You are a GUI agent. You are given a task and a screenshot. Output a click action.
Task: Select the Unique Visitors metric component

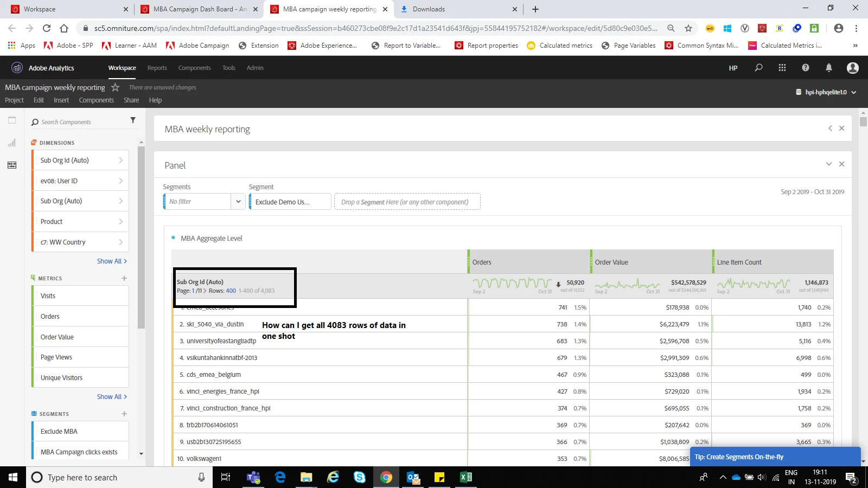[80, 378]
